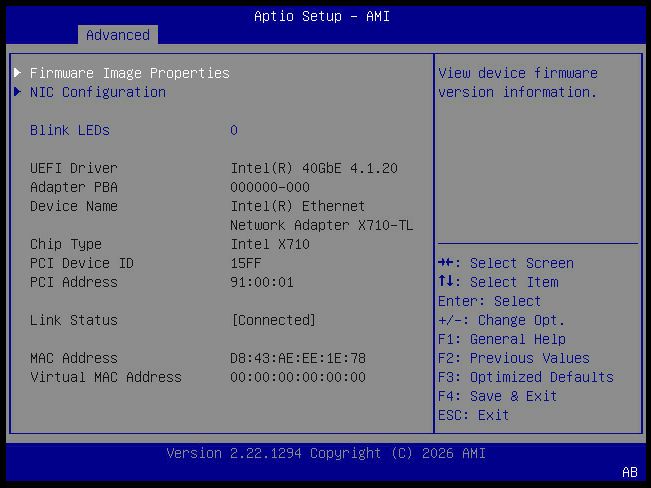The image size is (651, 488).
Task: Click the AB indicator in the corner
Action: 630,472
